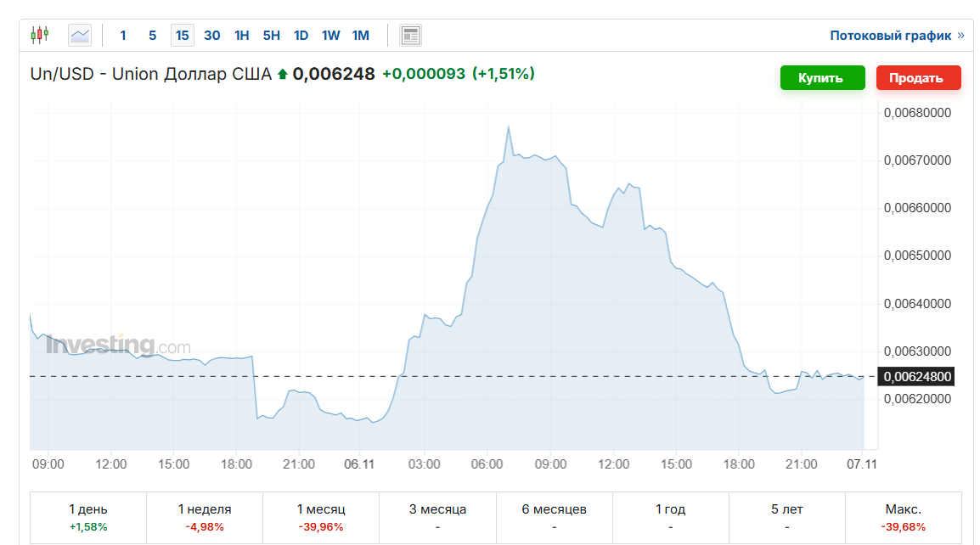The image size is (980, 545).
Task: Select the 15 minute interval
Action: [x=182, y=35]
